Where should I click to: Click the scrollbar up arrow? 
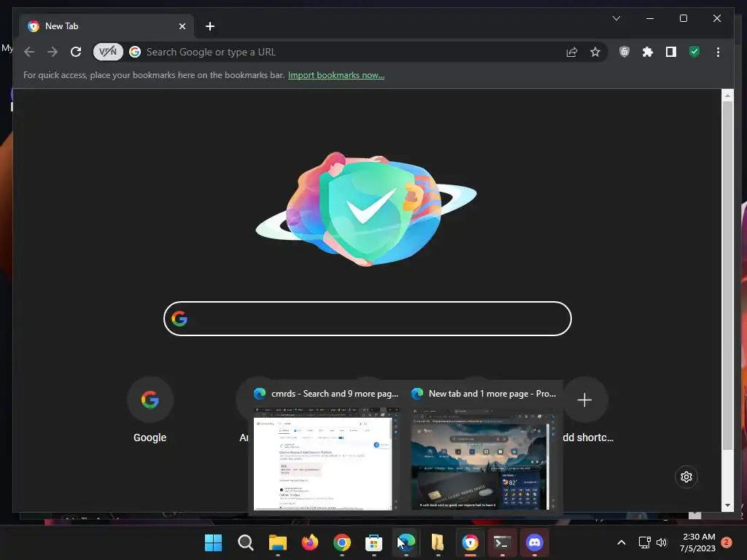(x=727, y=96)
